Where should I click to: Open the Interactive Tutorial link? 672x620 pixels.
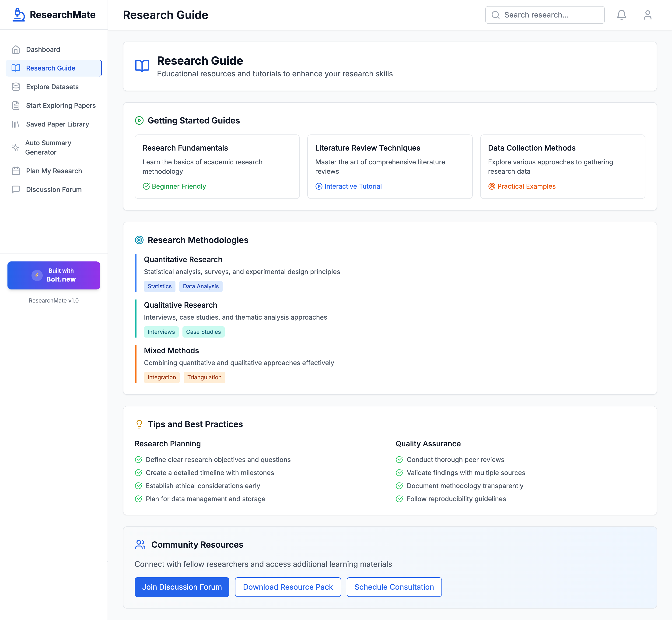(353, 186)
